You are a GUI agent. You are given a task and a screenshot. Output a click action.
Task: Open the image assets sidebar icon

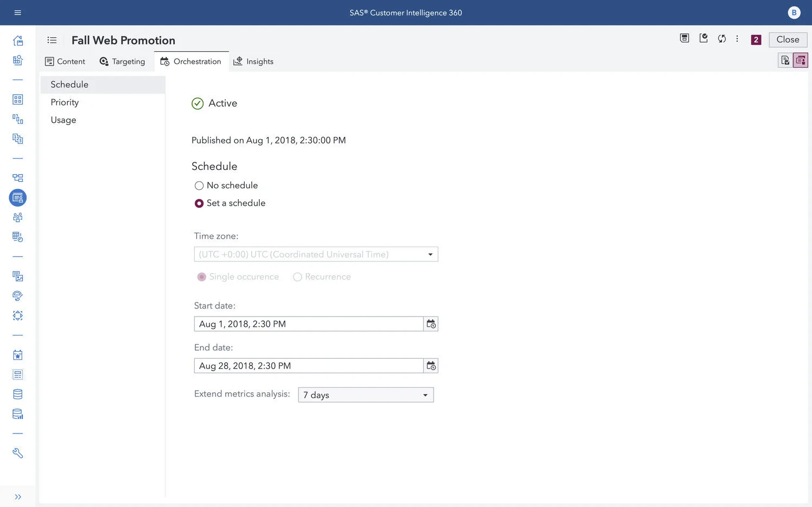18,276
